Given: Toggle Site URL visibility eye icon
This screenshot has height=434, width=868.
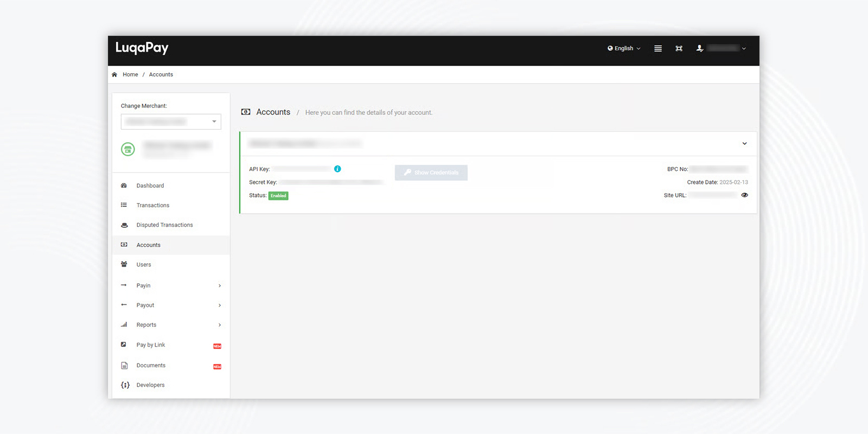Looking at the screenshot, I should tap(744, 195).
